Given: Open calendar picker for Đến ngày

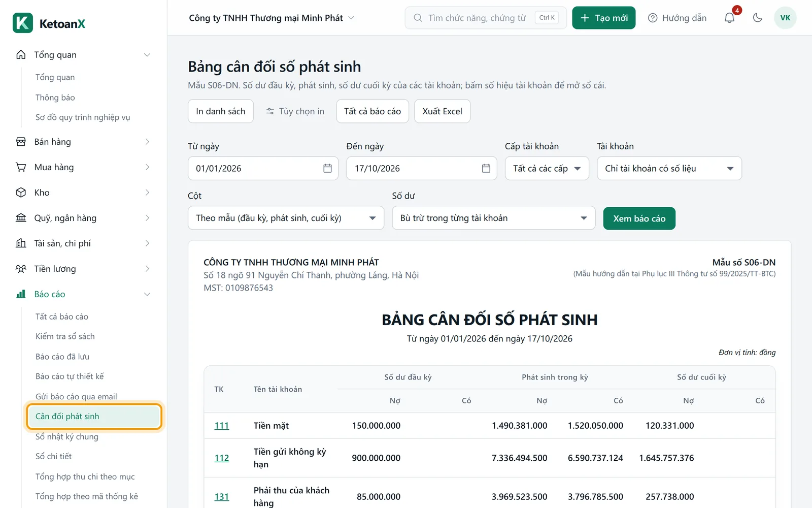Looking at the screenshot, I should (486, 168).
